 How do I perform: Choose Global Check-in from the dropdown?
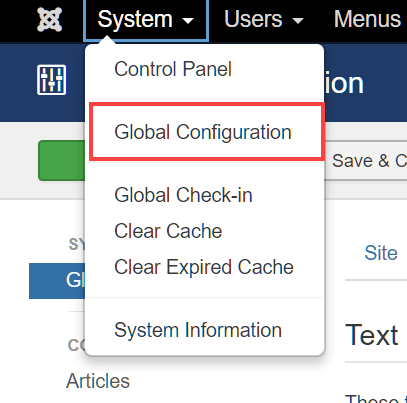pyautogui.click(x=183, y=195)
